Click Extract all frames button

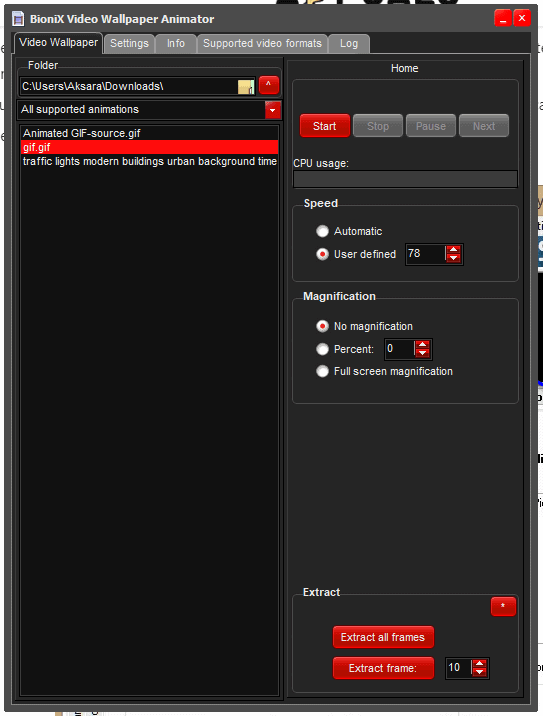point(383,637)
